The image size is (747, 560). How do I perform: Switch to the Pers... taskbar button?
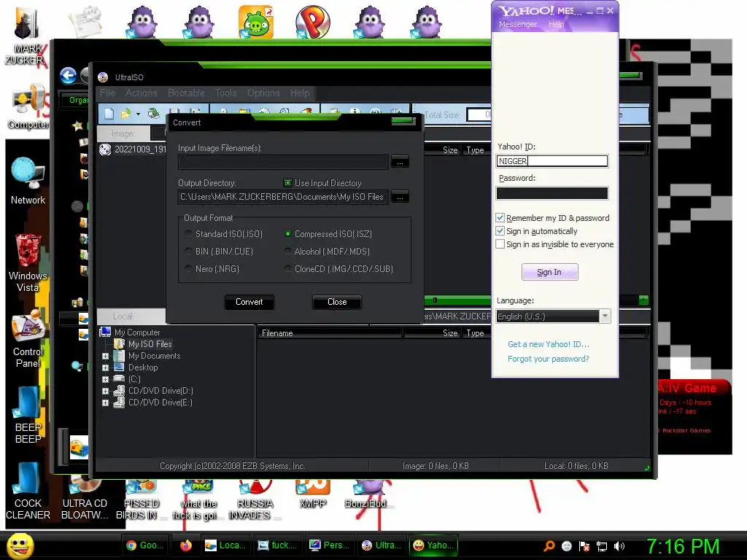coord(329,545)
